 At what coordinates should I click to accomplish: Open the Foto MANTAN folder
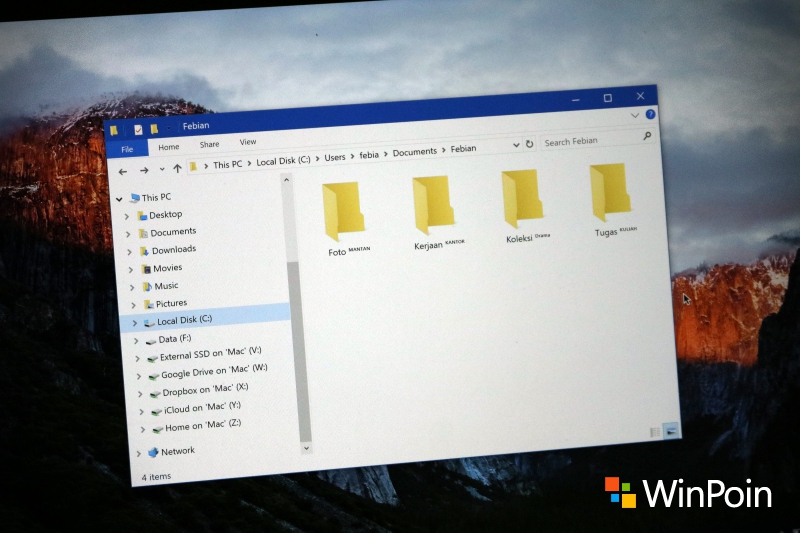[345, 218]
